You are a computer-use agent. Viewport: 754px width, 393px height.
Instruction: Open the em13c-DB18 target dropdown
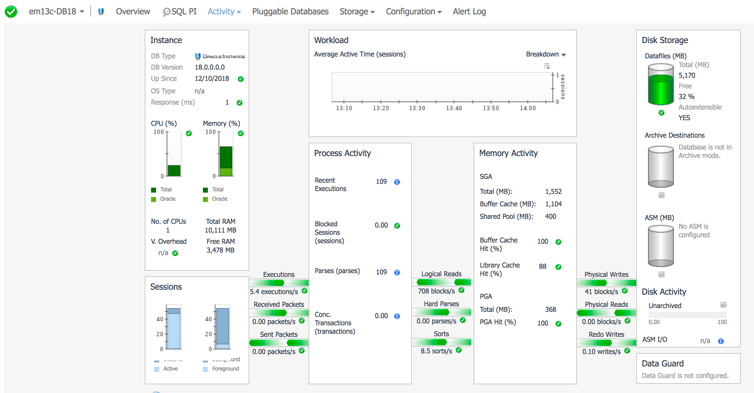point(56,12)
